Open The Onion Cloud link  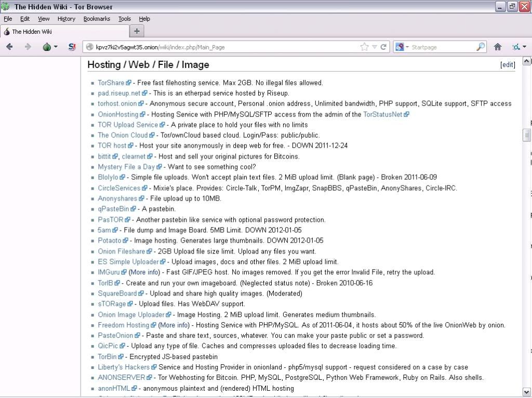tap(123, 136)
